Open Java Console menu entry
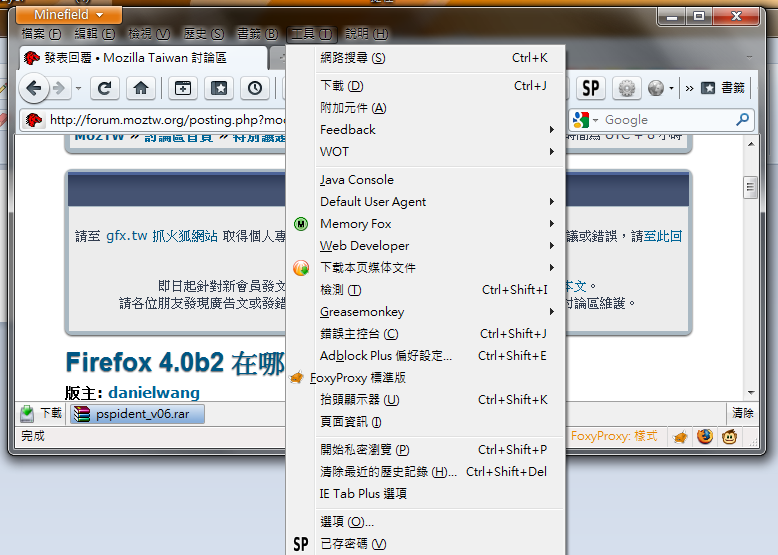The width and height of the screenshot is (778, 555). pos(426,180)
